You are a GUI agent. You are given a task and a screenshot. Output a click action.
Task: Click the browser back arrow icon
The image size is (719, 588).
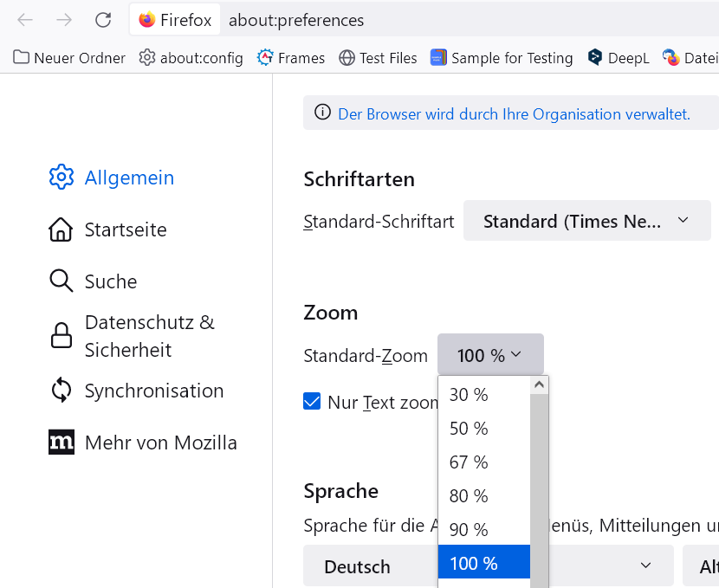(x=25, y=20)
